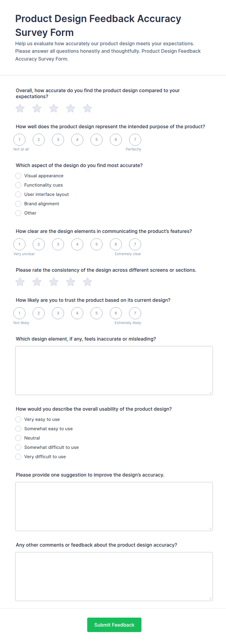226x644 pixels.
Task: Select 4 on design elements clarity scale
Action: pos(77,244)
